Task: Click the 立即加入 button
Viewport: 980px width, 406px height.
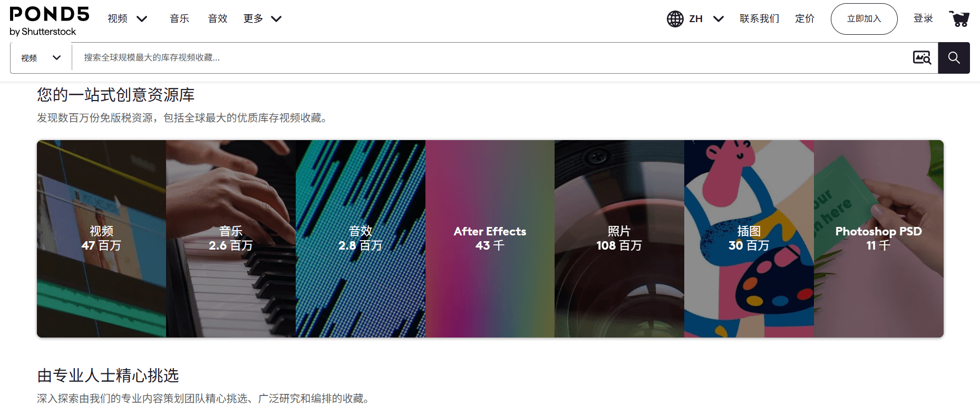Action: [x=864, y=19]
